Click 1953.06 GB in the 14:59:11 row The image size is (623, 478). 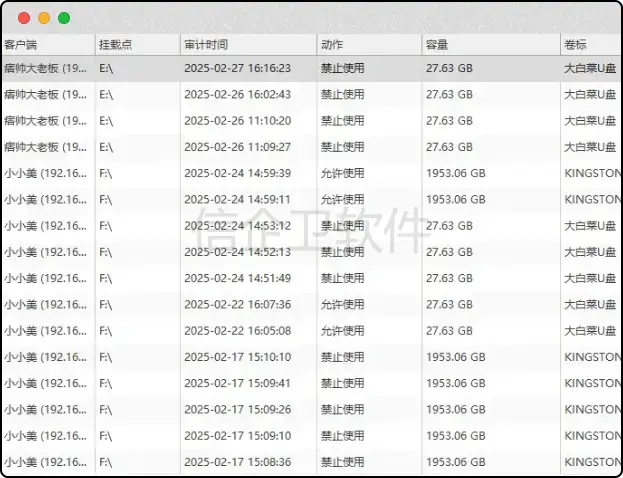pyautogui.click(x=456, y=199)
